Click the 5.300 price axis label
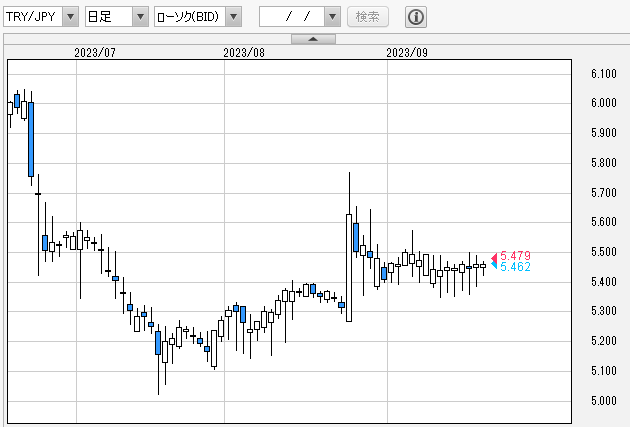The image size is (630, 427). pos(604,311)
